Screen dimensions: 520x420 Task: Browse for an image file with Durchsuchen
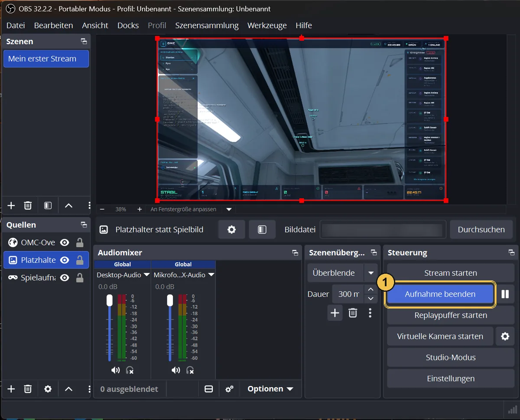coord(481,229)
